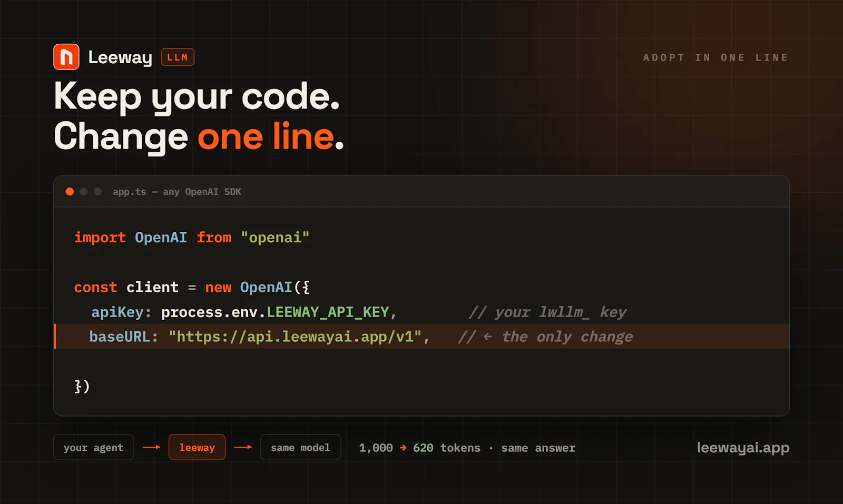843x504 pixels.
Task: Open the leewayai.app link
Action: (x=743, y=448)
